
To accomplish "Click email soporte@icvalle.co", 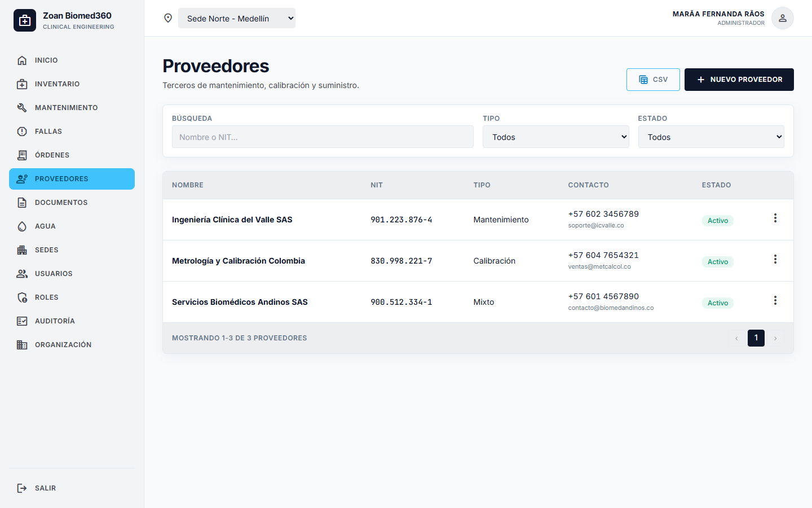I will tap(596, 225).
